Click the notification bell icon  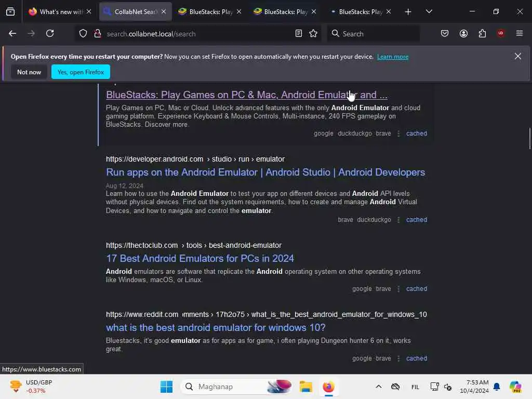point(497,387)
